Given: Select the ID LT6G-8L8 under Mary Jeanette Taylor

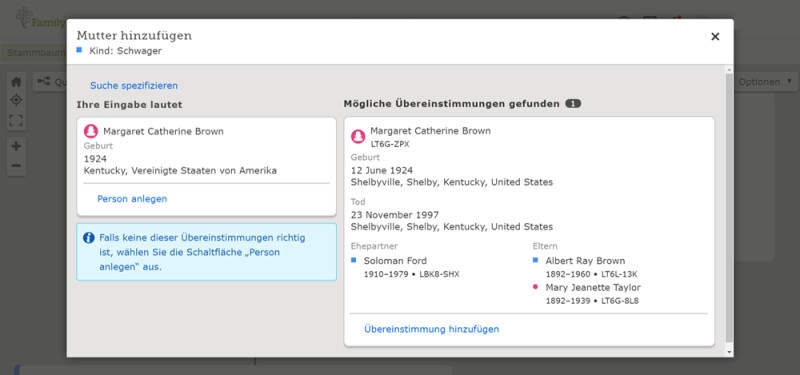Looking at the screenshot, I should coord(620,301).
